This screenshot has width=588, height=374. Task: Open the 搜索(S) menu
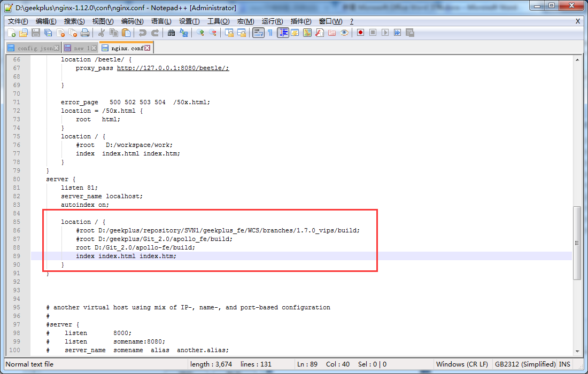tap(74, 21)
